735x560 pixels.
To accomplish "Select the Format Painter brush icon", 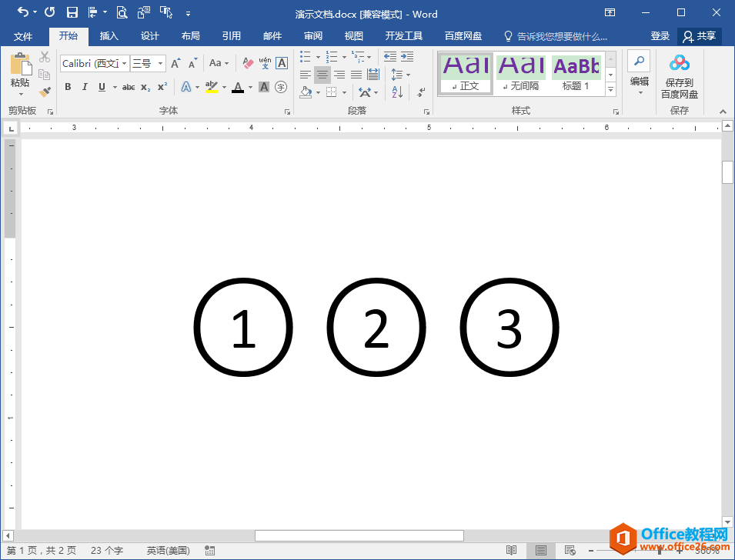I will pos(45,92).
